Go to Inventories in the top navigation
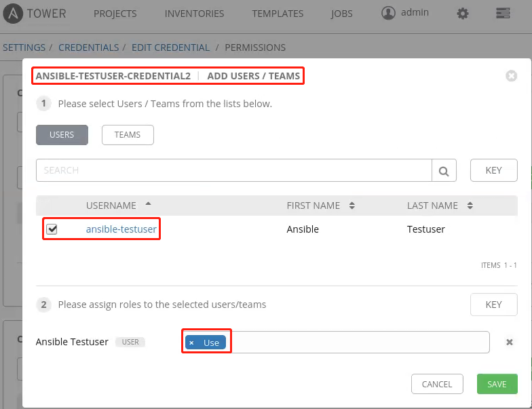Screen dimensions: 532x409 click(x=194, y=14)
